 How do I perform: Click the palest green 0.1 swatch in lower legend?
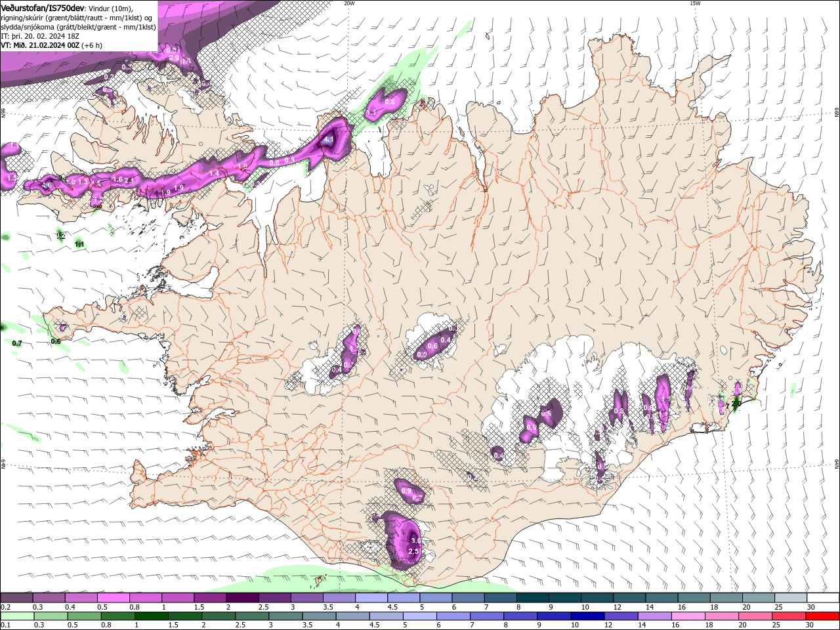pyautogui.click(x=17, y=616)
